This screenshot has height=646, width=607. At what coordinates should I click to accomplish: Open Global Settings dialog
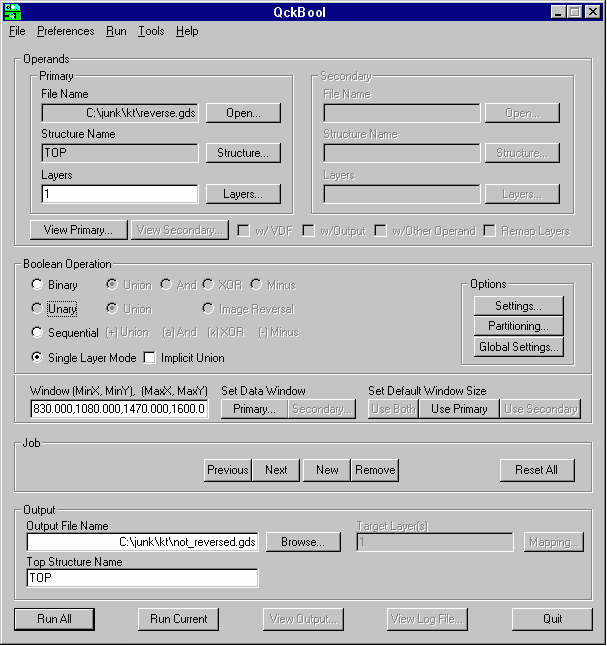pos(518,347)
